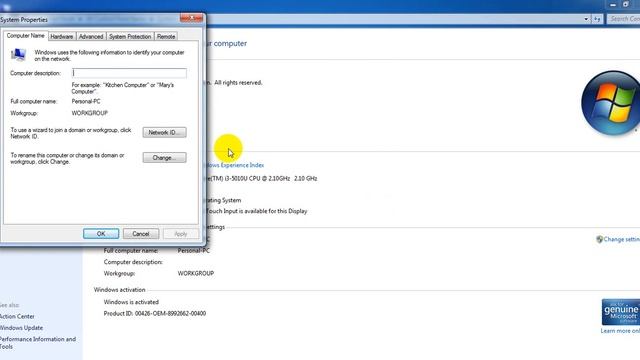Open the Windows Update link
The width and height of the screenshot is (640, 360).
[x=21, y=328]
